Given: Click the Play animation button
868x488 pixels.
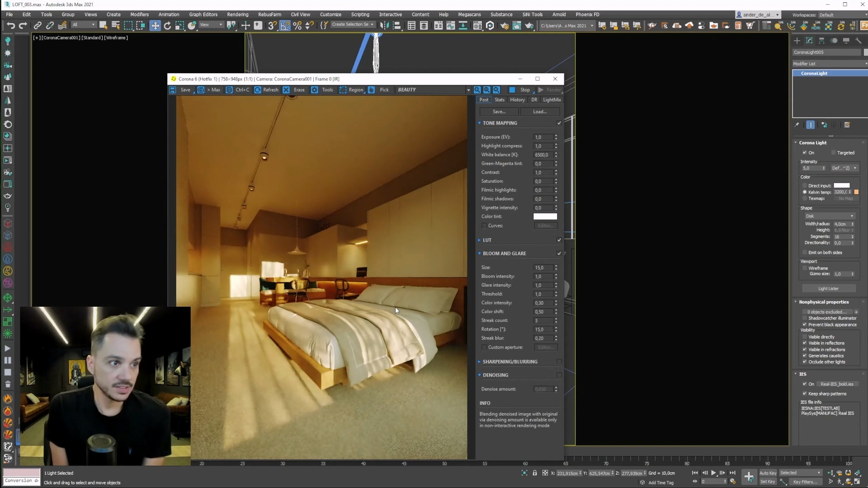Looking at the screenshot, I should 714,473.
